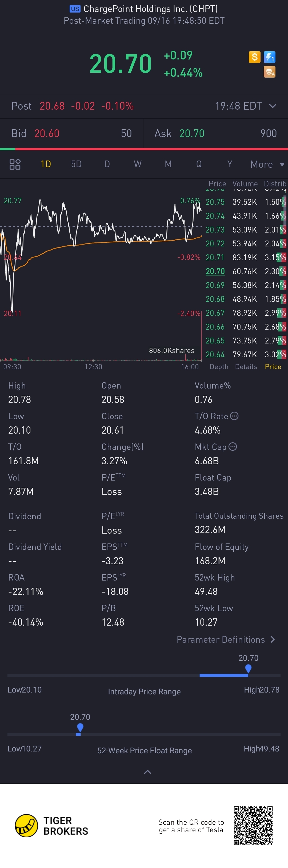Image resolution: width=288 pixels, height=868 pixels.
Task: Tap the Ask 20.70 quote box
Action: point(215,133)
